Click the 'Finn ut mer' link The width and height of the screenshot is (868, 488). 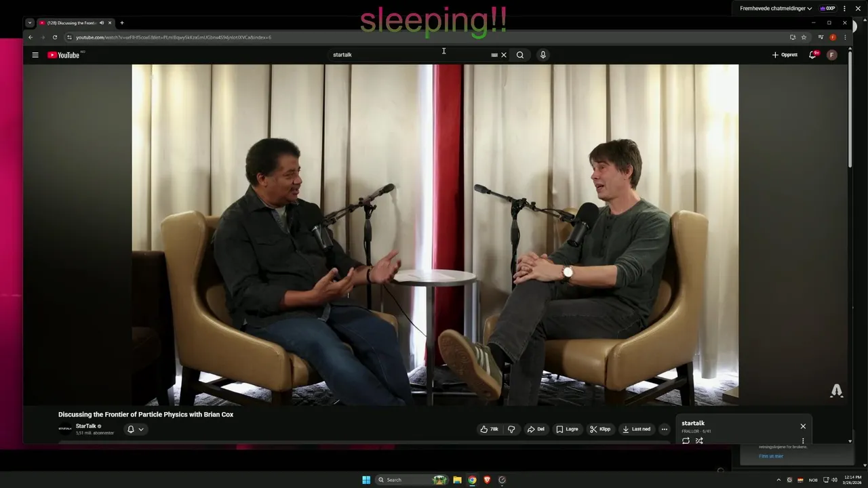(771, 456)
